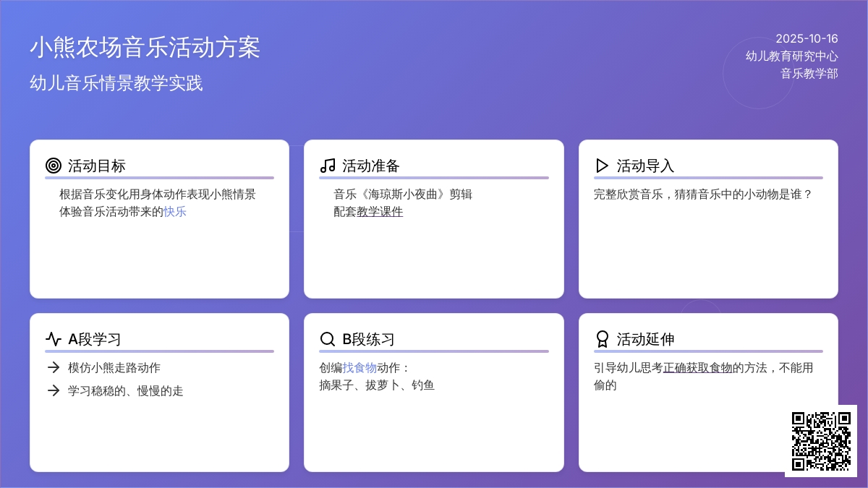Viewport: 868px width, 488px height.
Task: Click the award ribbon icon beside 活动延伸
Action: point(602,339)
